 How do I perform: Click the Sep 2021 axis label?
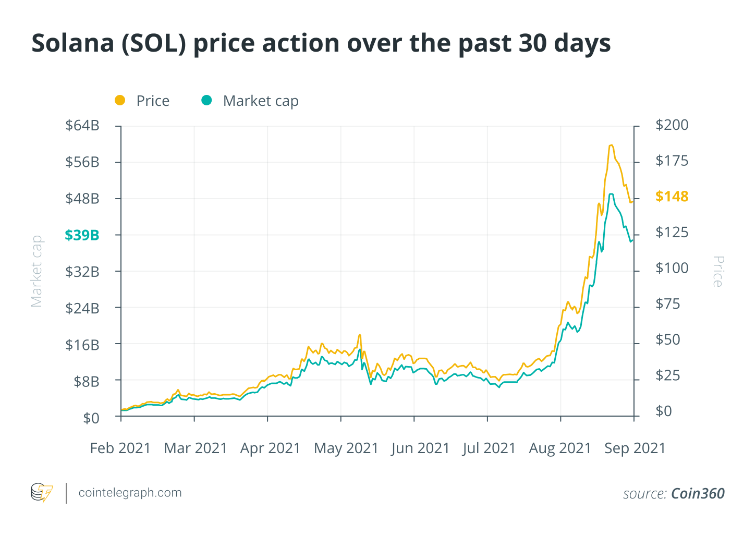[635, 448]
